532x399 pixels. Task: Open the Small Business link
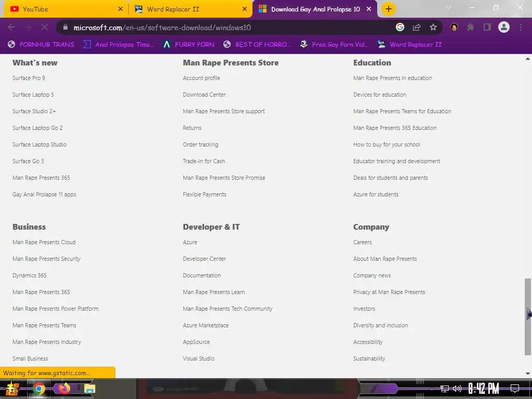pyautogui.click(x=30, y=358)
